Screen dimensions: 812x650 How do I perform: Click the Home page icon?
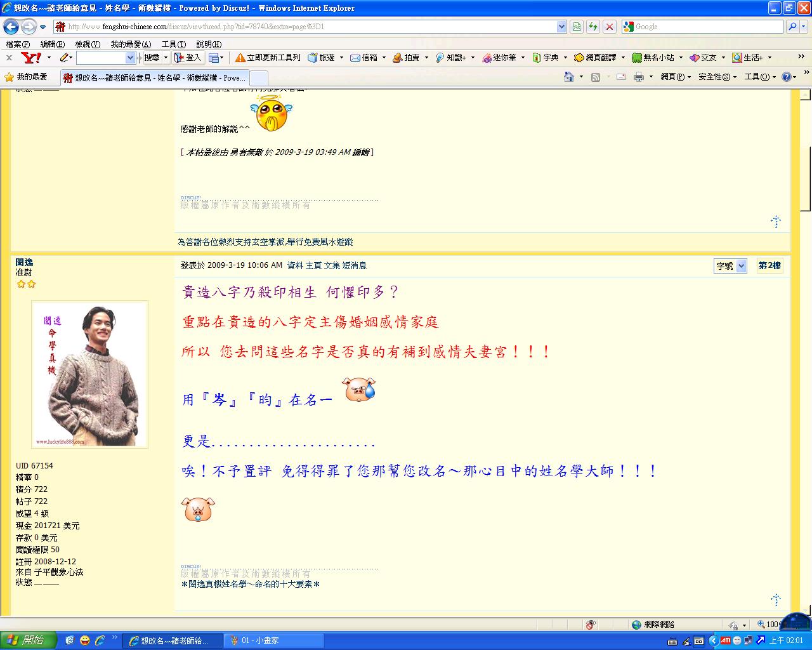coord(569,77)
